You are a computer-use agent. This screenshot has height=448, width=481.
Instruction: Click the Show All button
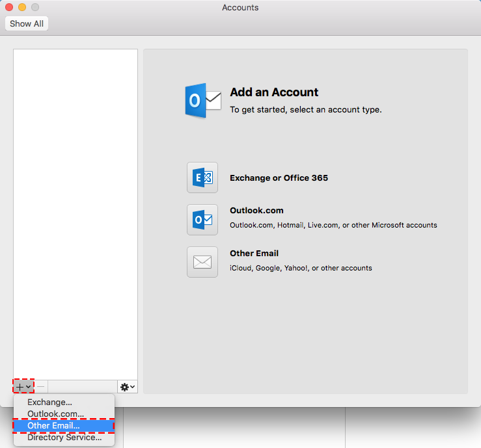pyautogui.click(x=27, y=23)
